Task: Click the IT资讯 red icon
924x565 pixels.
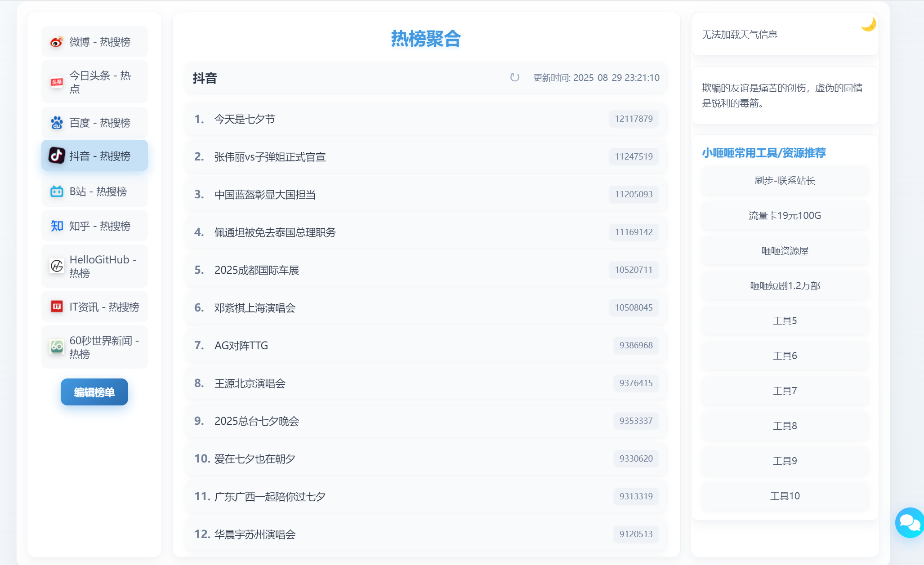Action: pyautogui.click(x=57, y=307)
